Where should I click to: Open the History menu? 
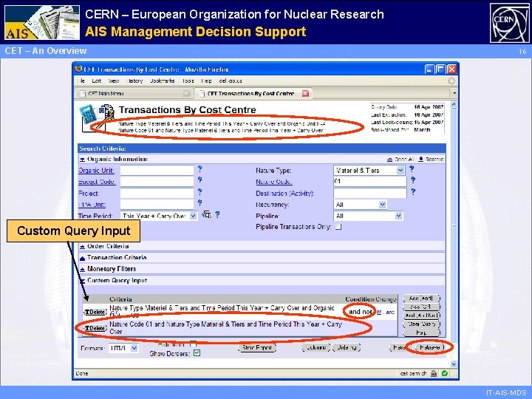pos(134,81)
